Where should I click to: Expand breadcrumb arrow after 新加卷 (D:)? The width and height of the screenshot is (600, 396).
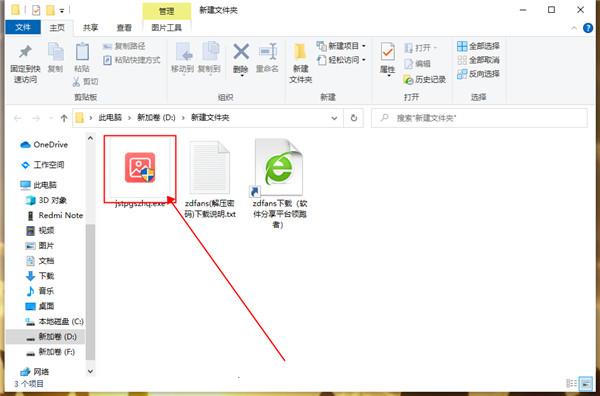(x=183, y=118)
